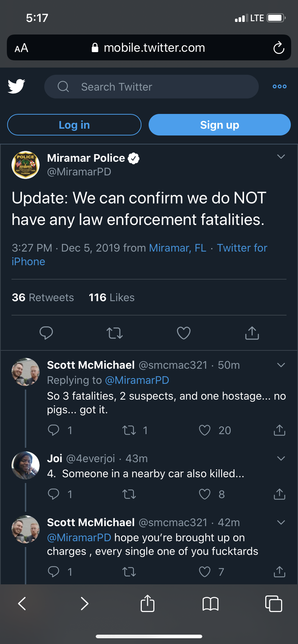Open Safari tabs overview icon
The height and width of the screenshot is (644, 298).
[x=274, y=604]
